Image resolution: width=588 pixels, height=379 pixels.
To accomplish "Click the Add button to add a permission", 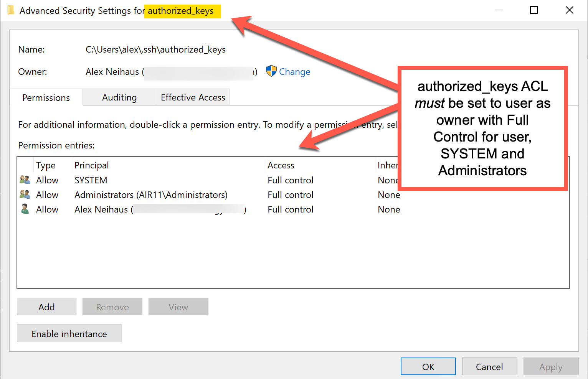I will click(46, 306).
